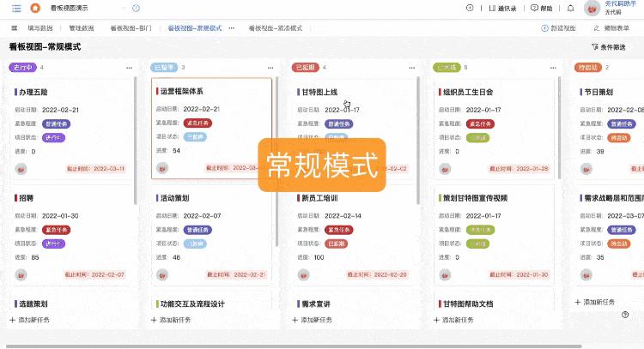Viewport: 644px width, 349px height.
Task: Open the 进行中 column more menu
Action: (x=130, y=68)
